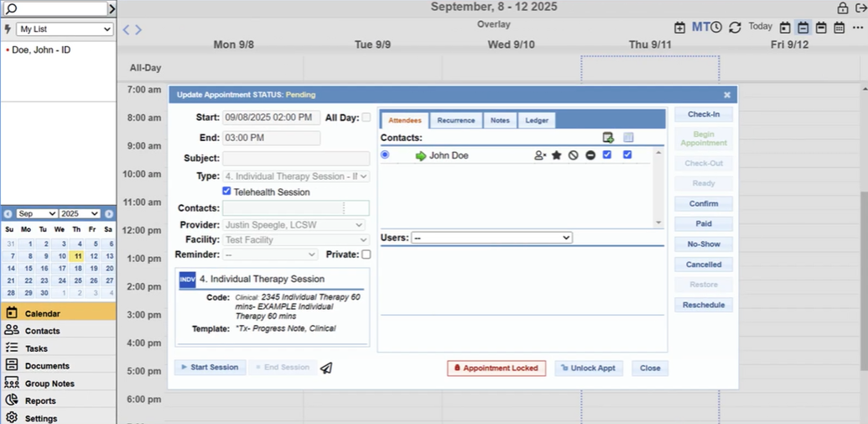Click the Unlock Appt button
The width and height of the screenshot is (868, 424).
click(x=589, y=368)
